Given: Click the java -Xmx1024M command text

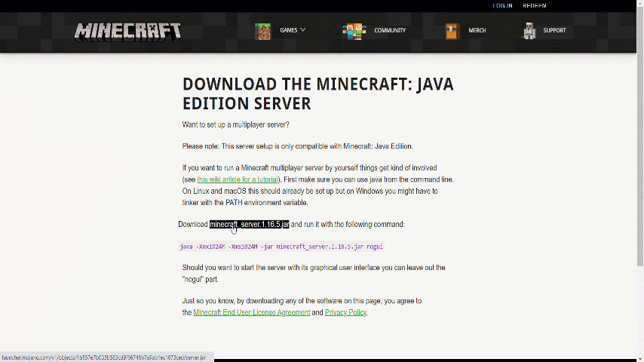Looking at the screenshot, I should 281,247.
